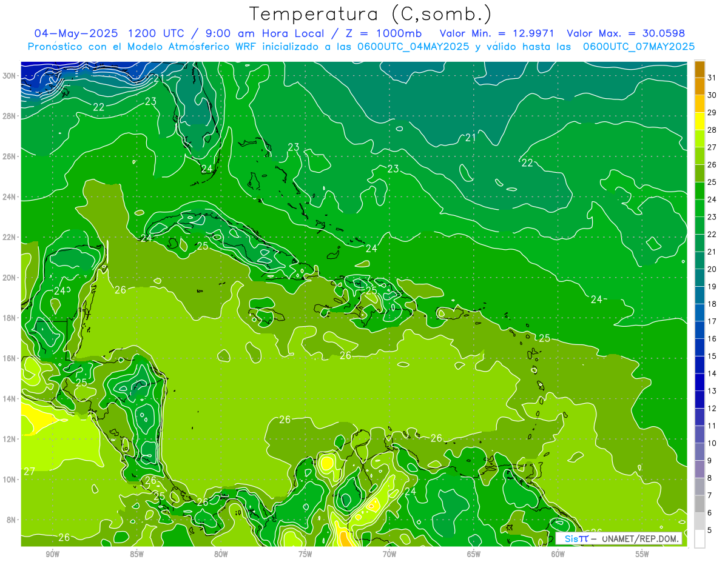Select "Valor Max. = 30.0598" text
This screenshot has height=562, width=728.
click(x=625, y=33)
